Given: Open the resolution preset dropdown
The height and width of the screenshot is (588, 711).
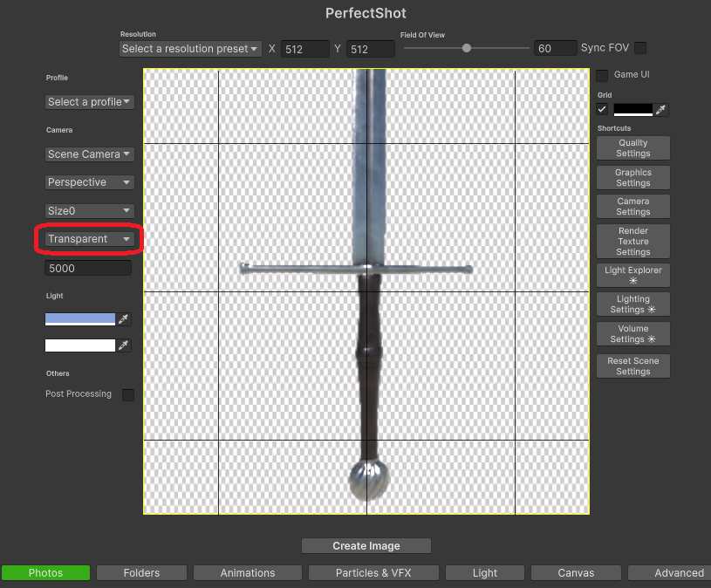Looking at the screenshot, I should 190,49.
